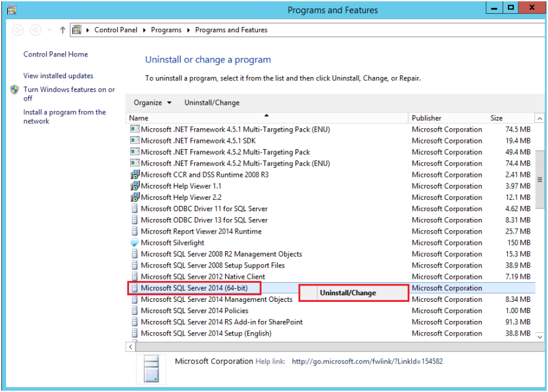
Task: Click icon of .NET 4.5.2 Multi-Targeting Pack (ENU)
Action: (x=135, y=163)
